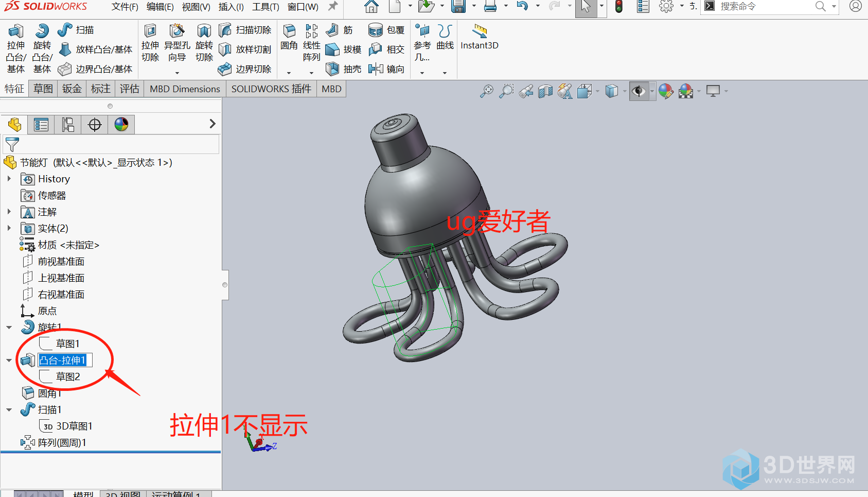
Task: Select the 圆角 fillet tool
Action: click(x=289, y=37)
